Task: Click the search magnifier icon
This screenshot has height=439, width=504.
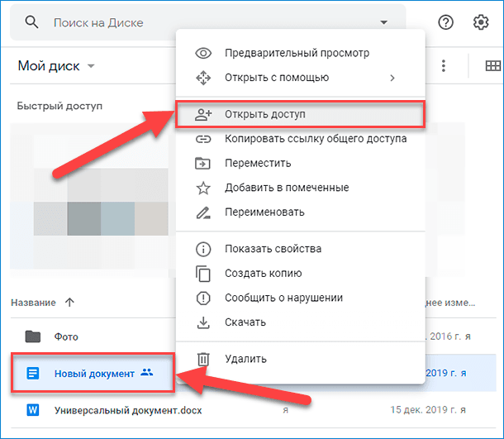Action: [x=32, y=22]
